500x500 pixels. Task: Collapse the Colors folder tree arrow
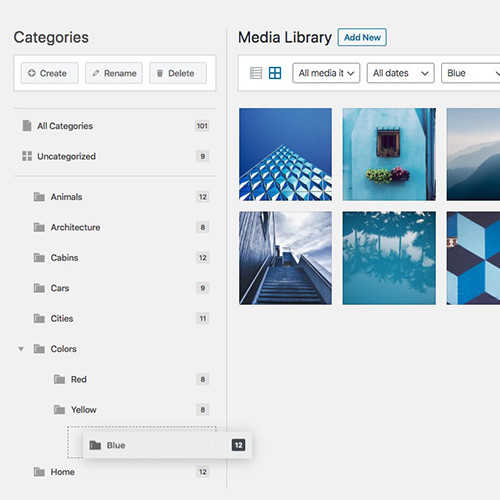tap(21, 349)
